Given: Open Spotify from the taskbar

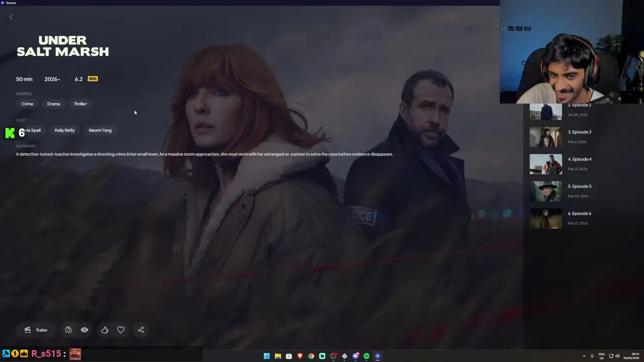Looking at the screenshot, I should point(366,356).
